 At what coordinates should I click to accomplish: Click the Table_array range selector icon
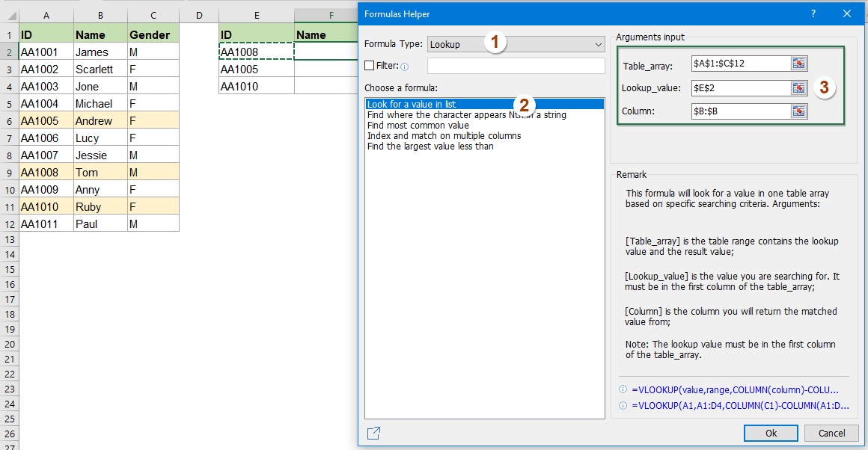pos(799,64)
